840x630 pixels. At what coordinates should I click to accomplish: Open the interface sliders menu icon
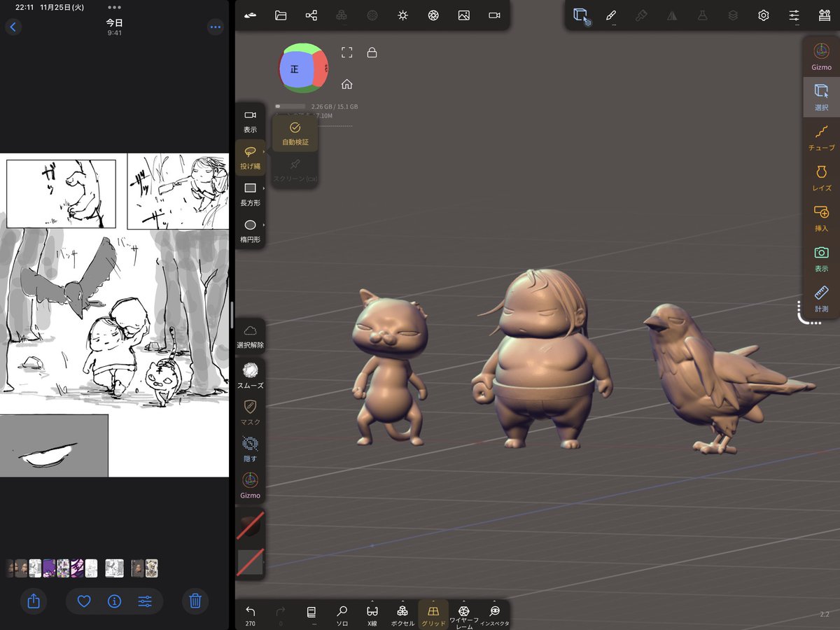[x=794, y=15]
